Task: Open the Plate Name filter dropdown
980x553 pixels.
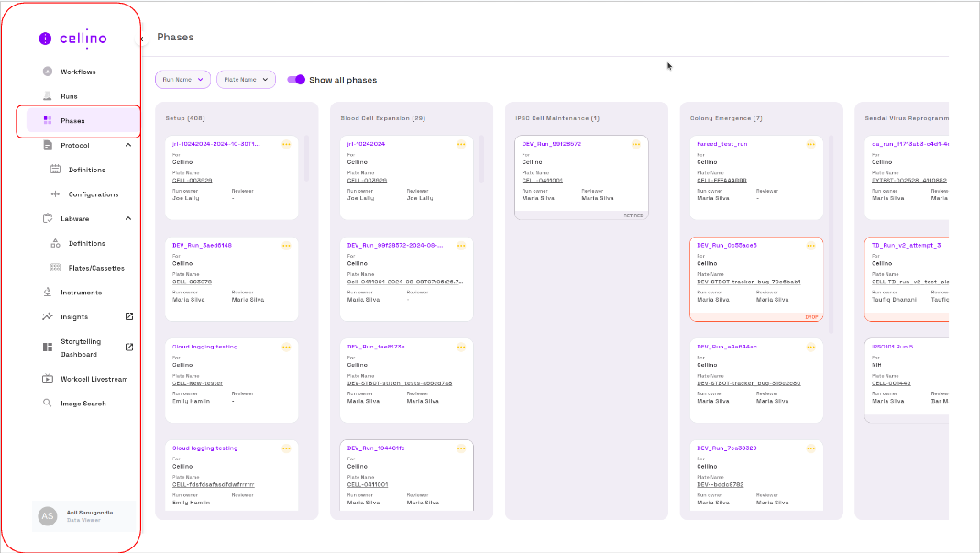Action: point(246,80)
